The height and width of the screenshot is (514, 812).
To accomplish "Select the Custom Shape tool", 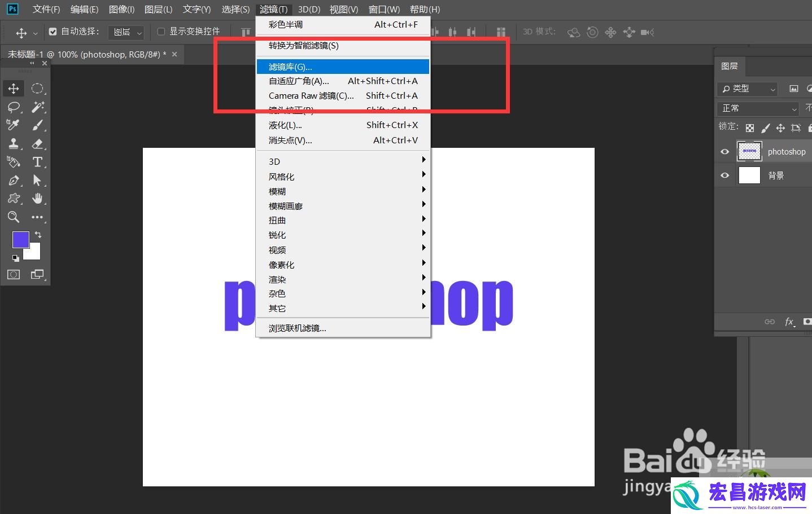I will [x=14, y=199].
